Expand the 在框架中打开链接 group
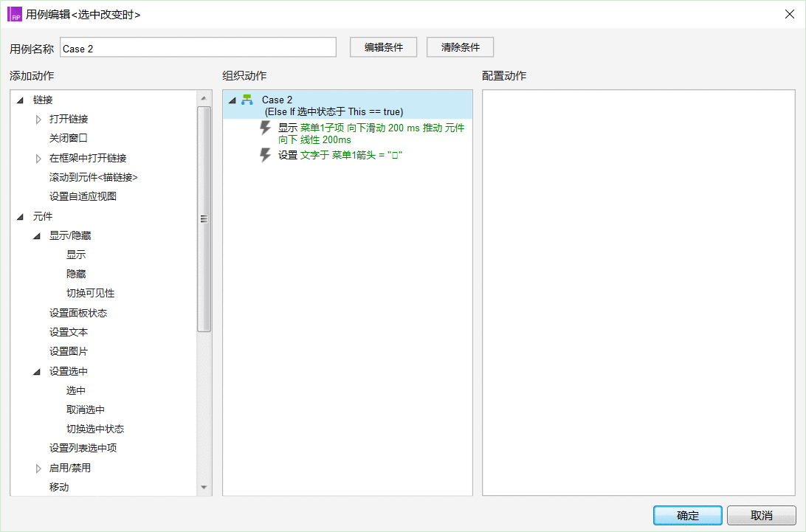This screenshot has height=532, width=806. click(38, 159)
